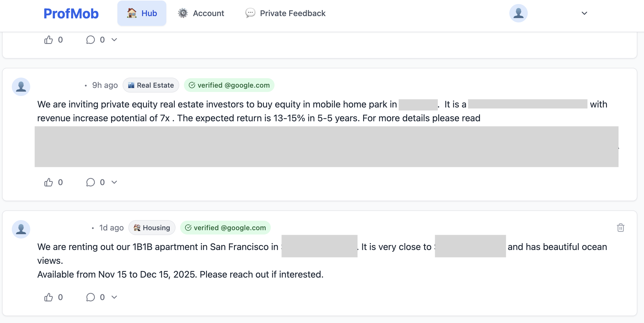644x323 pixels.
Task: Select the Housing category tag
Action: (x=152, y=228)
